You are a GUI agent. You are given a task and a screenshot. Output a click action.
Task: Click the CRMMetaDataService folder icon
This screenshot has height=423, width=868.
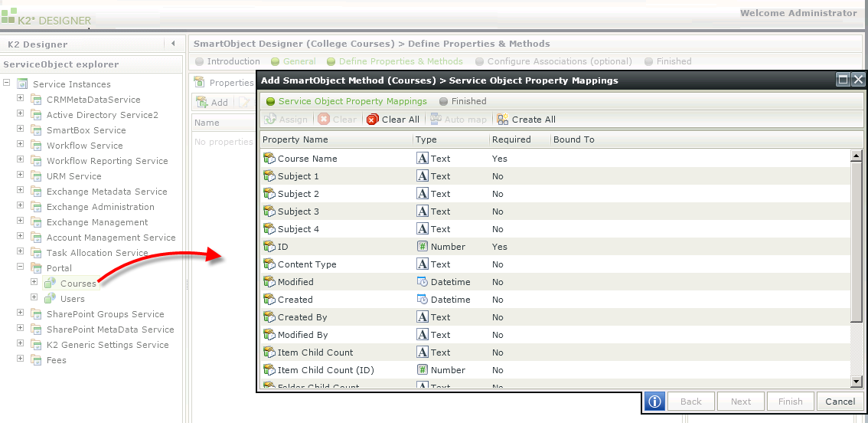pyautogui.click(x=37, y=100)
